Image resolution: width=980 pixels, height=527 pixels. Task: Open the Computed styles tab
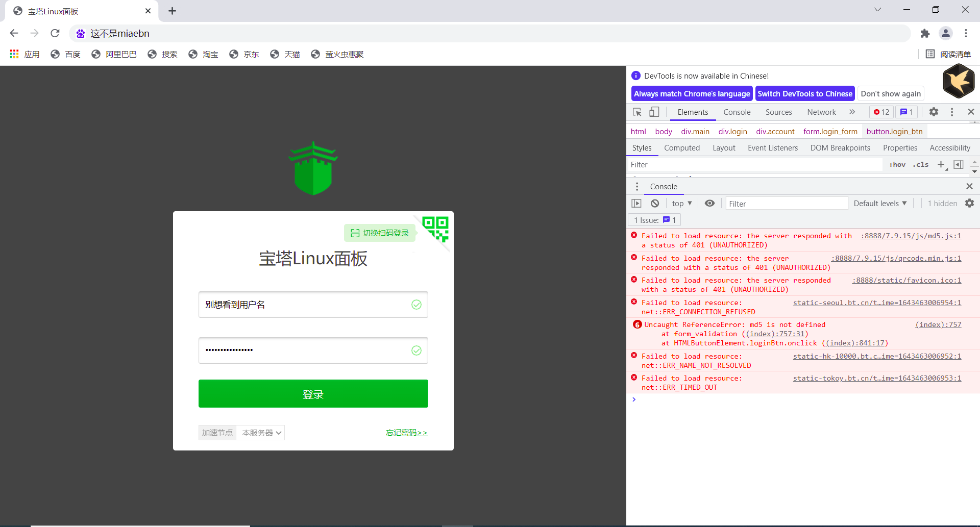point(682,148)
